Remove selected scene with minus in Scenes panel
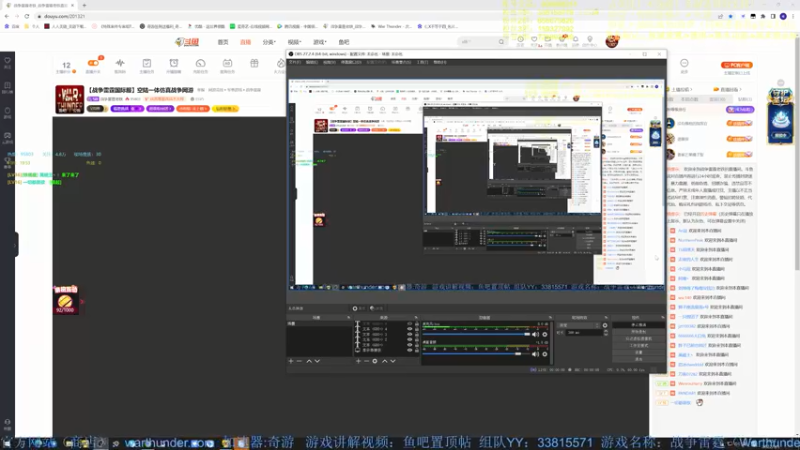This screenshot has width=800, height=450. [299, 361]
